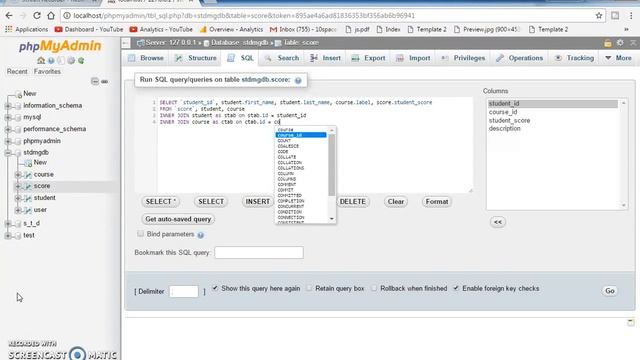Screen dimensions: 640x360
Task: Reload navigation panel green icon
Action: point(81,60)
